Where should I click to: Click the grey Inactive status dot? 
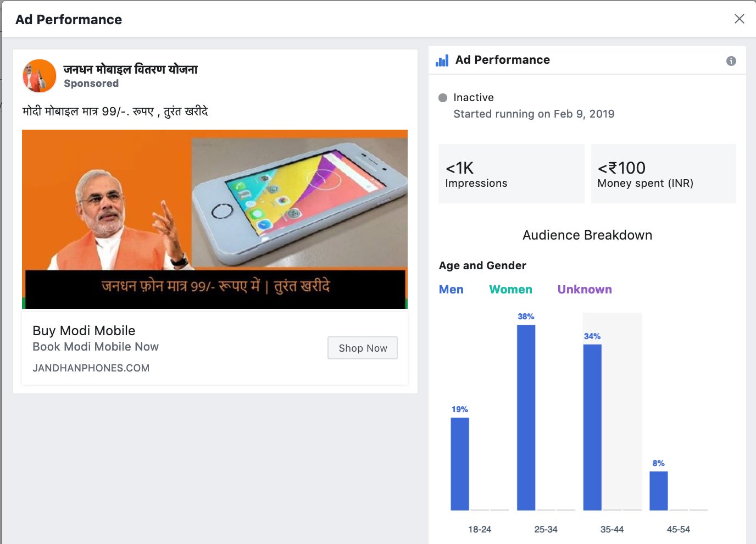(443, 98)
